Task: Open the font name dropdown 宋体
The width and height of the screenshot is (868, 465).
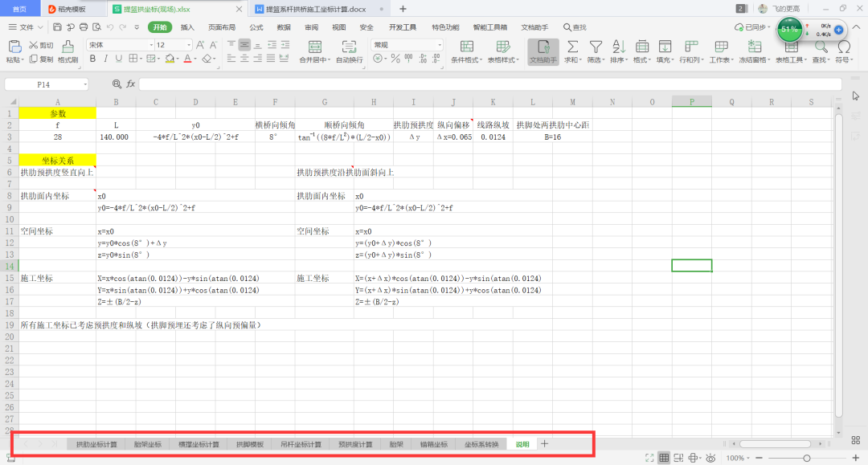Action: coord(151,45)
